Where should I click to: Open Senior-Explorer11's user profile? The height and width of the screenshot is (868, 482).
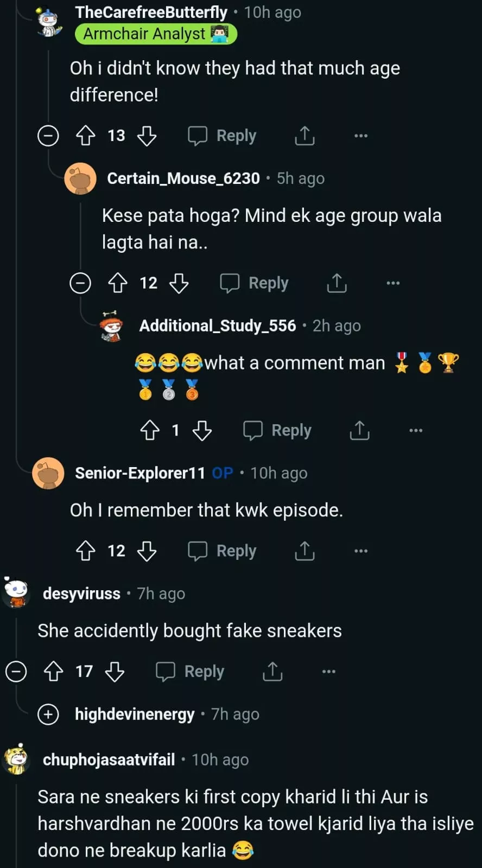coord(139,473)
